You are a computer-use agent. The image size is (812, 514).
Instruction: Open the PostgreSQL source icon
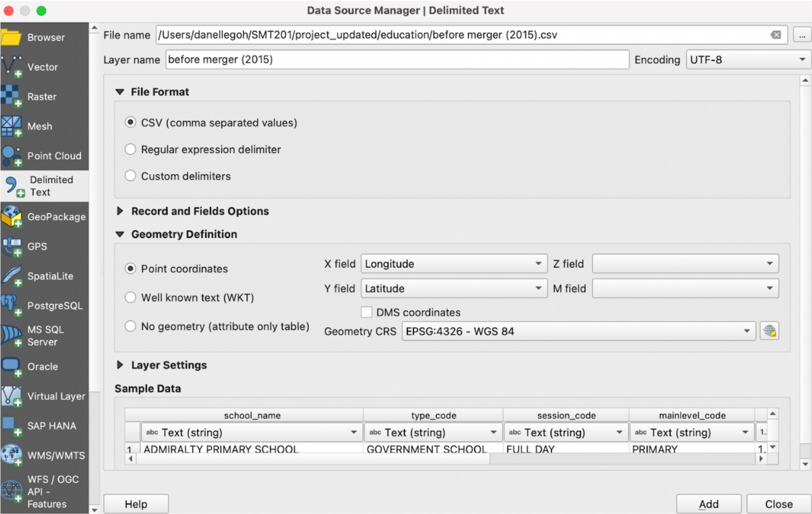coord(11,305)
